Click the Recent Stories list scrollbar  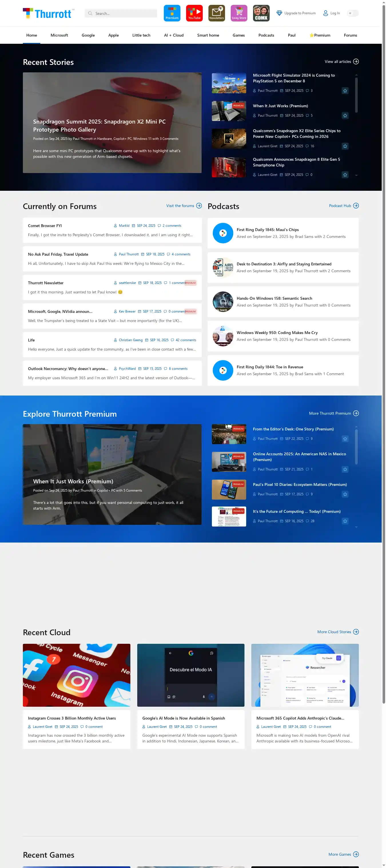click(x=356, y=94)
